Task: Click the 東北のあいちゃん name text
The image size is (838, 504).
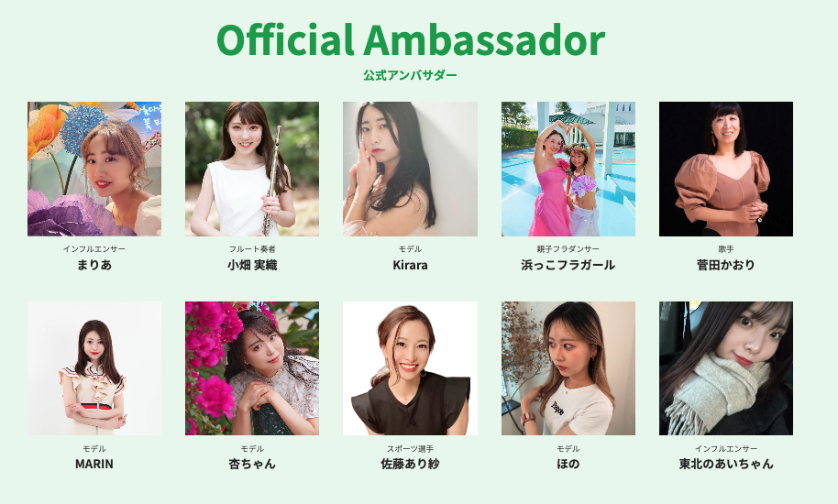Action: [x=726, y=464]
